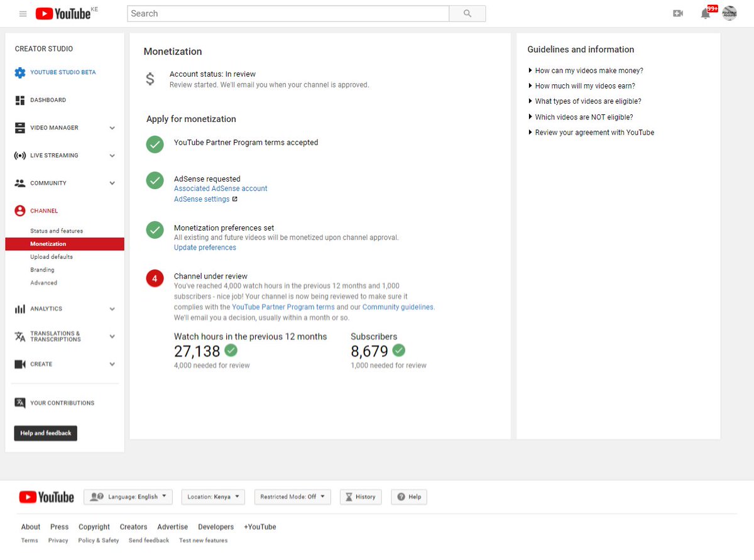
Task: Open the notifications bell
Action: tap(706, 13)
